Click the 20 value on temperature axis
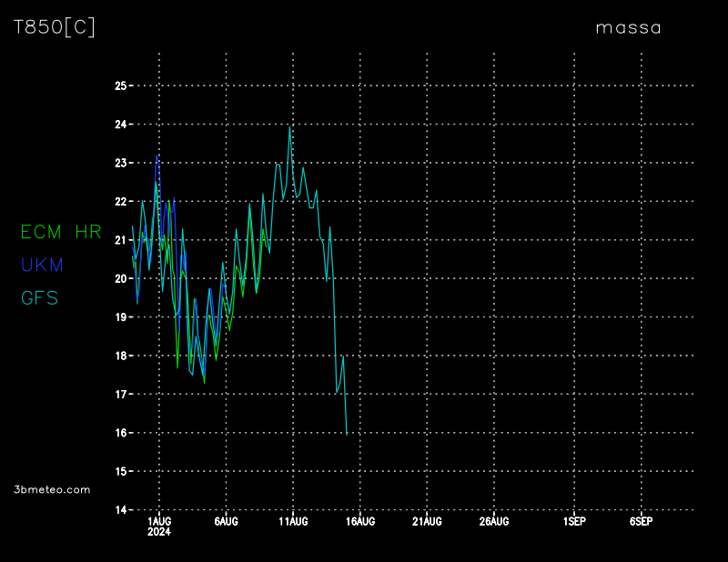The image size is (728, 562). (x=120, y=279)
